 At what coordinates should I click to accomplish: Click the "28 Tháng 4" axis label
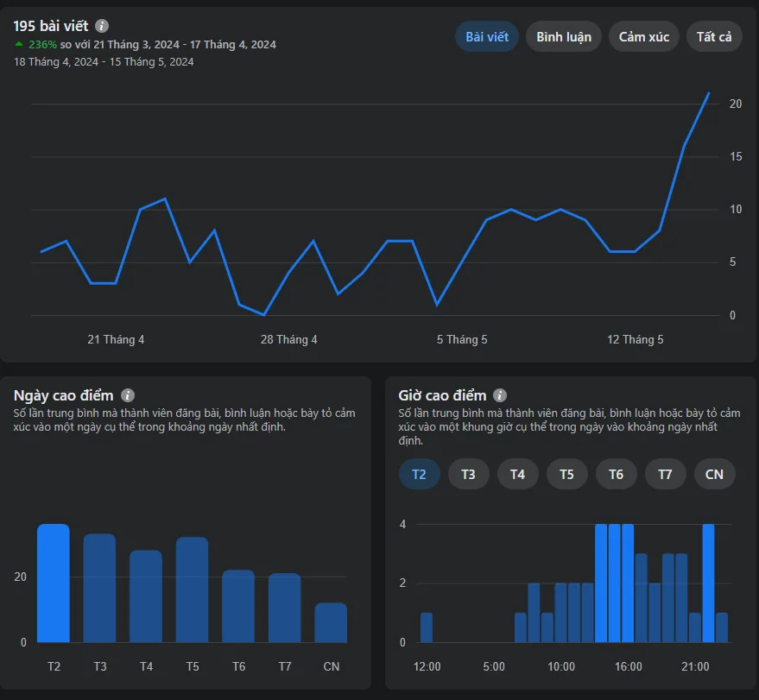(289, 339)
